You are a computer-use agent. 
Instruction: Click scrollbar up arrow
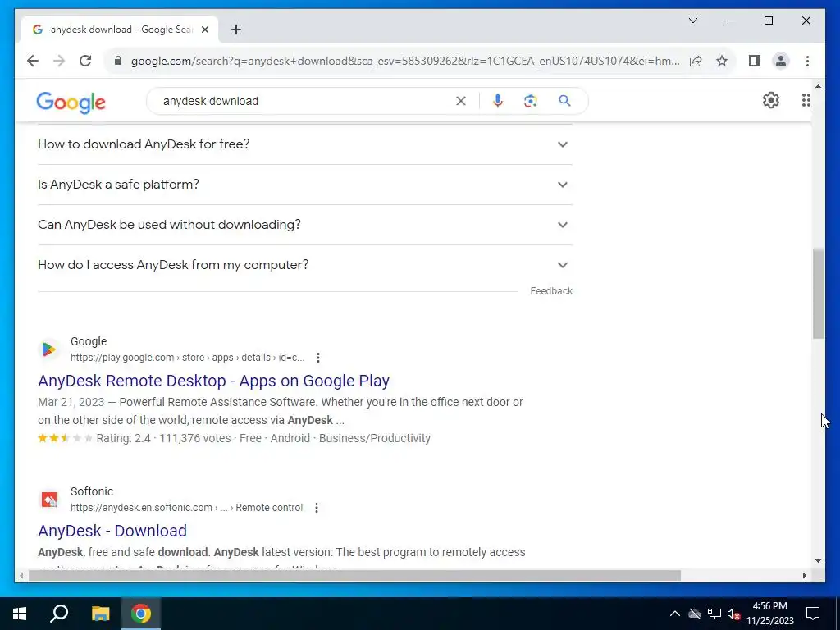pos(818,85)
